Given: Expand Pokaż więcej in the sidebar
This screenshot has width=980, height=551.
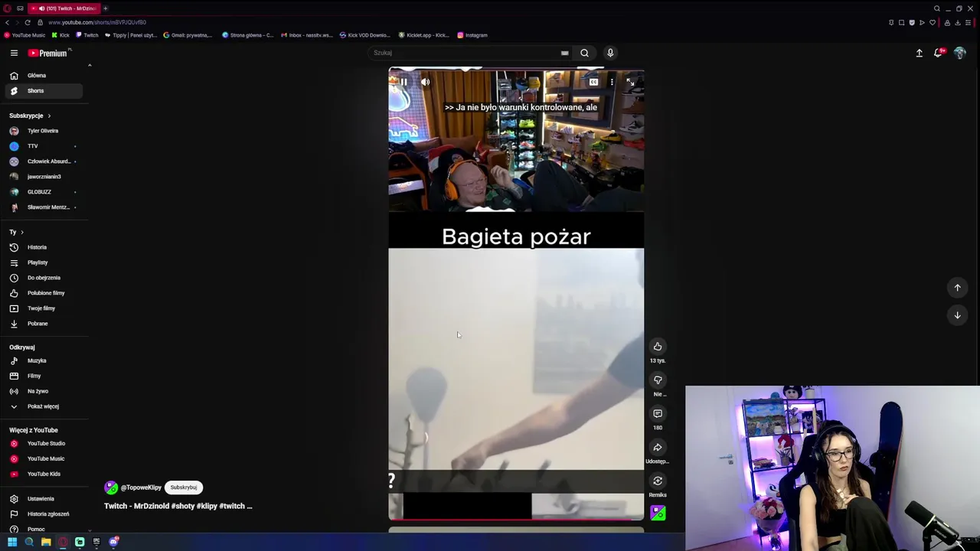Looking at the screenshot, I should click(44, 406).
